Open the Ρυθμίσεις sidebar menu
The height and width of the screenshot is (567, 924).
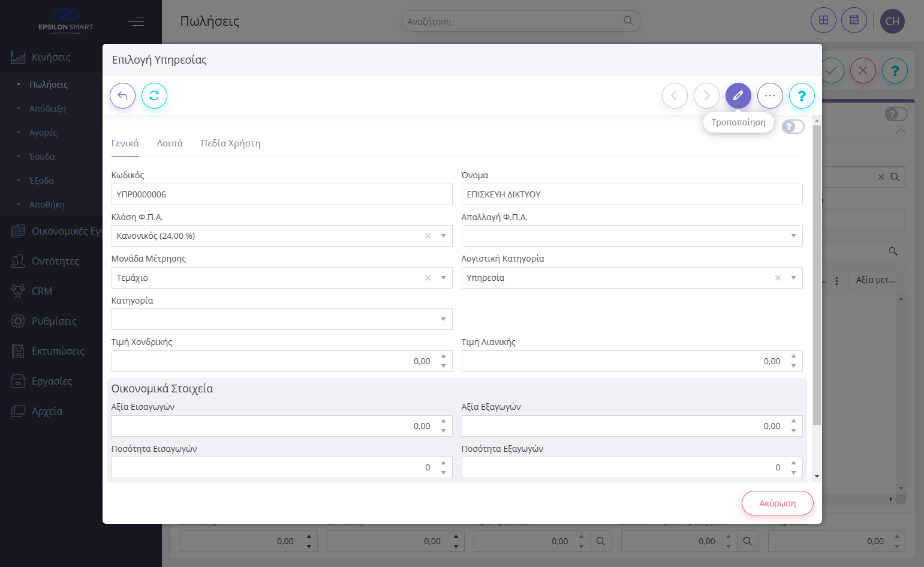54,321
